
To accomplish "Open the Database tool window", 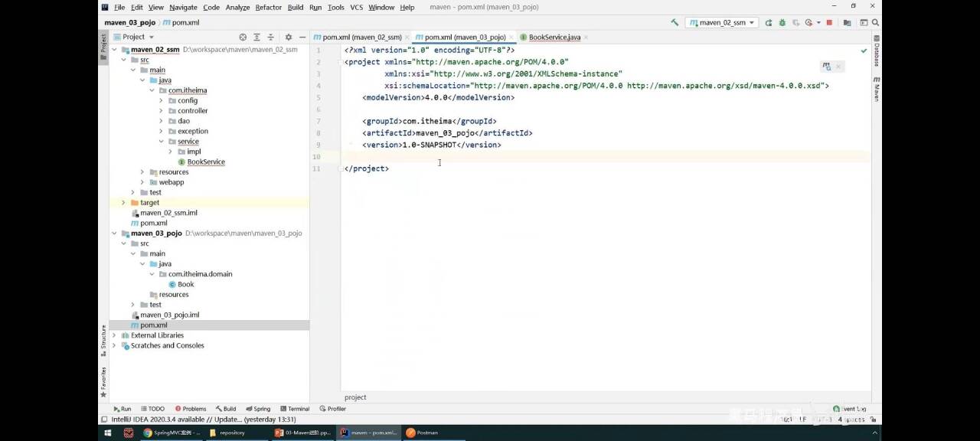I will click(x=877, y=50).
